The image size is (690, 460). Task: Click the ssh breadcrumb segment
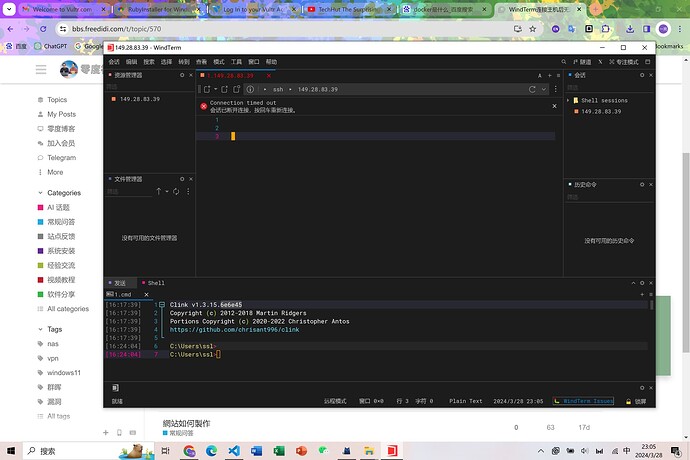[278, 89]
